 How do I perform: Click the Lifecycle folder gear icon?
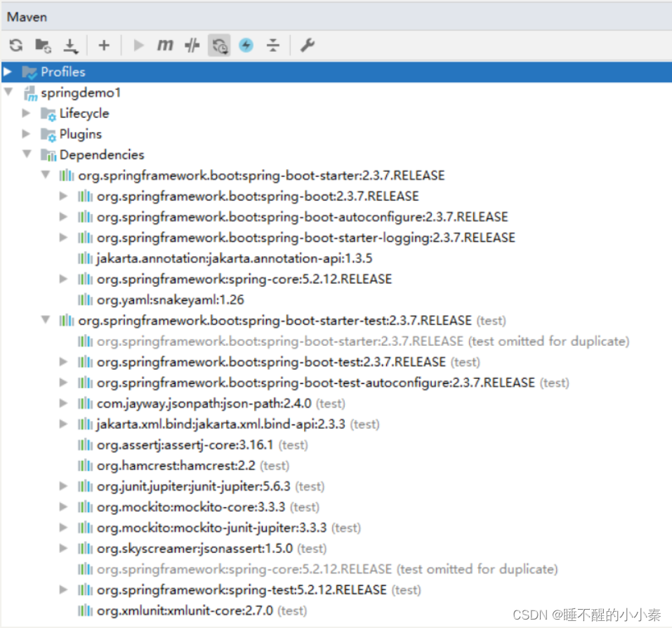48,114
